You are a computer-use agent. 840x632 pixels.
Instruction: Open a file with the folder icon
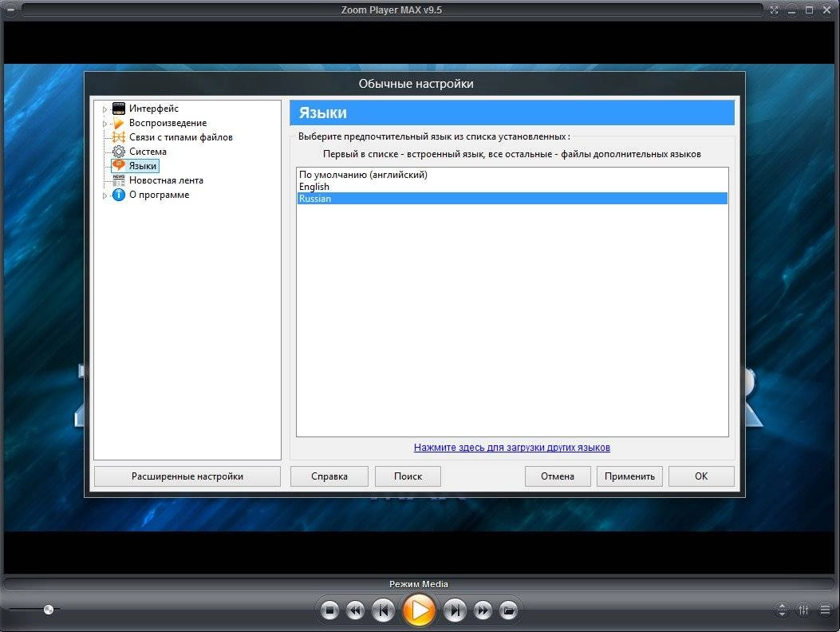(508, 610)
